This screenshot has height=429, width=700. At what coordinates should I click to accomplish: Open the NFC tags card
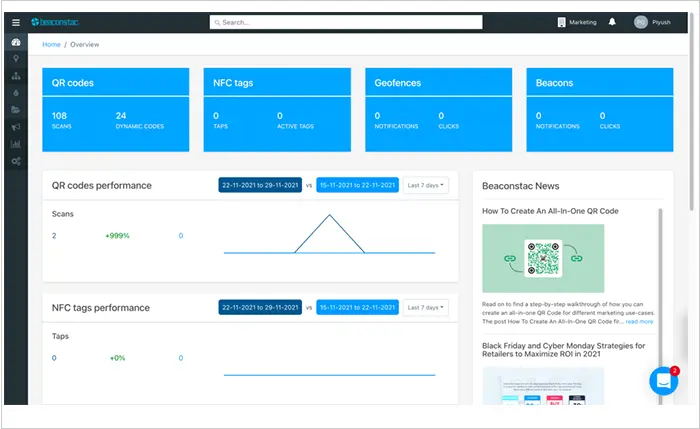[x=277, y=110]
